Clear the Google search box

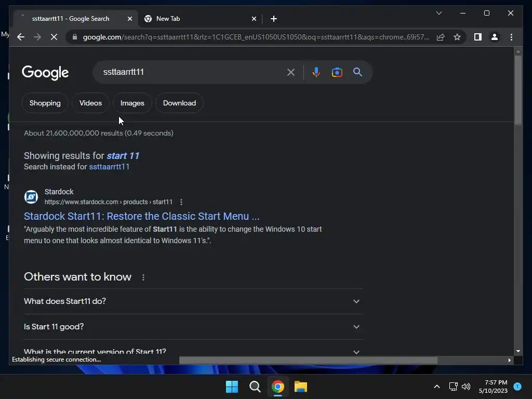pos(291,72)
